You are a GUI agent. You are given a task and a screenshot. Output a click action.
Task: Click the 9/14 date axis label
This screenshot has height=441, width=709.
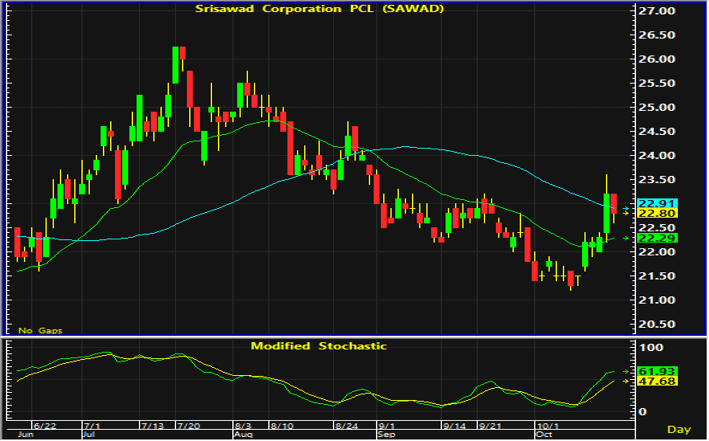point(454,426)
